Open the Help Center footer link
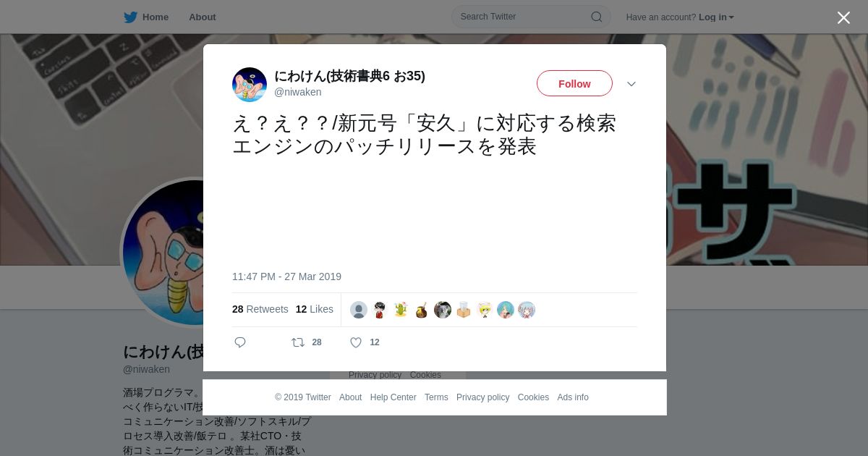 point(393,397)
